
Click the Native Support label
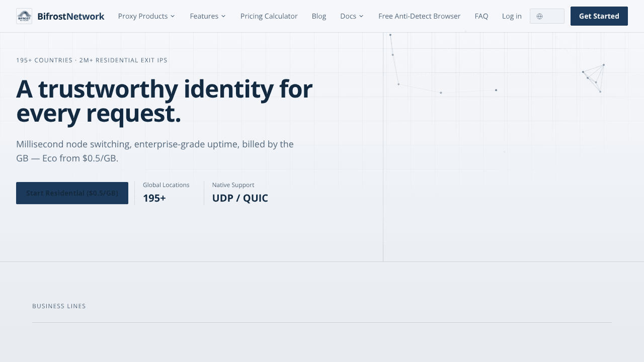click(x=233, y=185)
